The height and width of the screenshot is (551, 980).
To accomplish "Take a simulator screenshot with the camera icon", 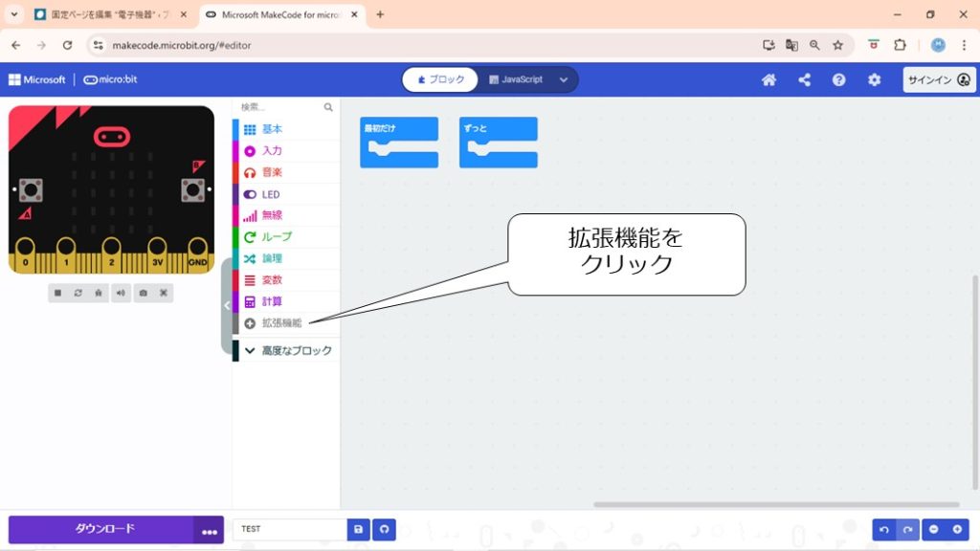I will 143,293.
